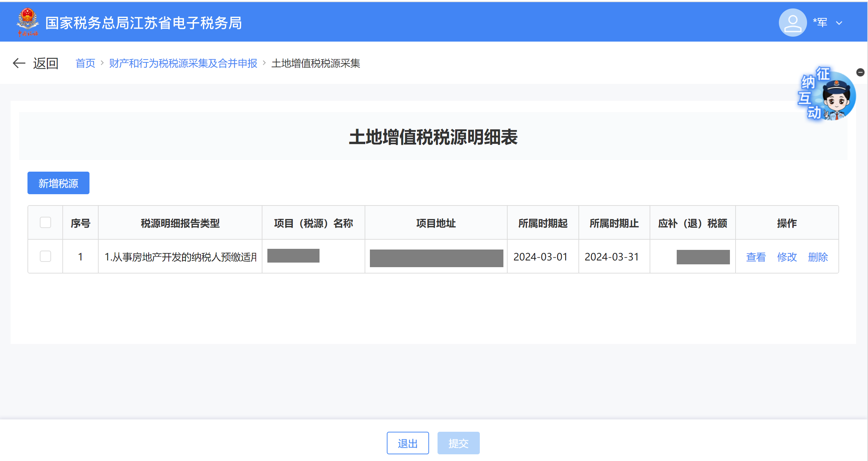This screenshot has height=461, width=868.
Task: Click 删除 link for row 1
Action: pos(818,257)
